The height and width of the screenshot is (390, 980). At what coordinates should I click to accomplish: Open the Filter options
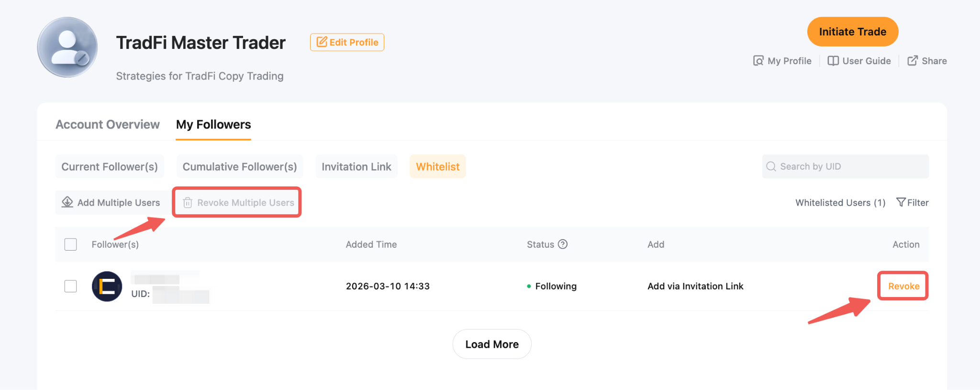pos(912,203)
